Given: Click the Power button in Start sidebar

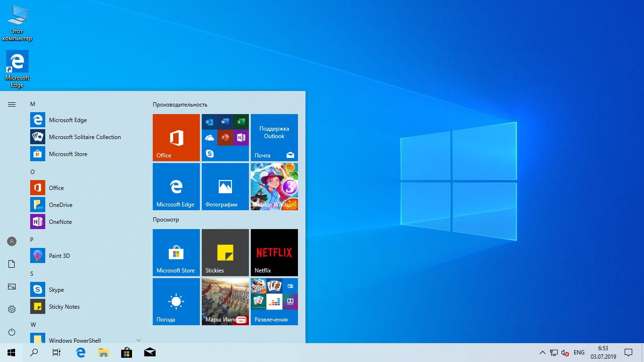Looking at the screenshot, I should point(12,332).
